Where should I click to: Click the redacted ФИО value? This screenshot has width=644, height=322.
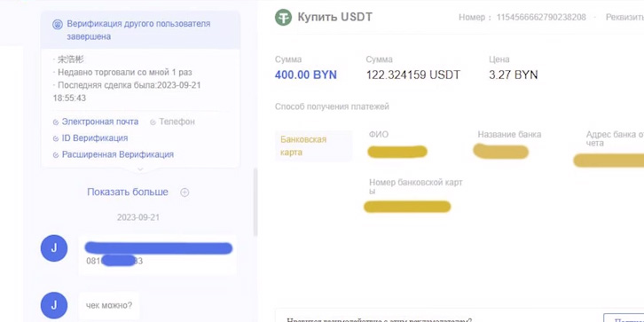coord(397,152)
